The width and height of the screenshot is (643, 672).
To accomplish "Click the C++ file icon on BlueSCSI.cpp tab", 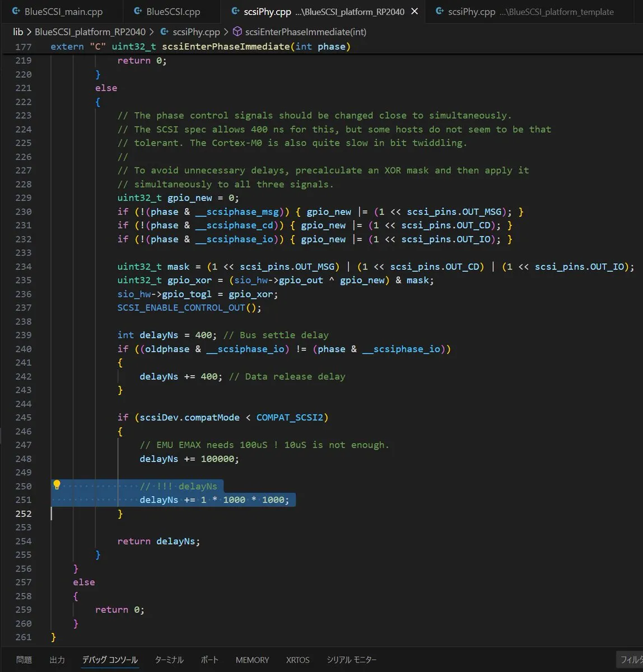I will click(138, 12).
